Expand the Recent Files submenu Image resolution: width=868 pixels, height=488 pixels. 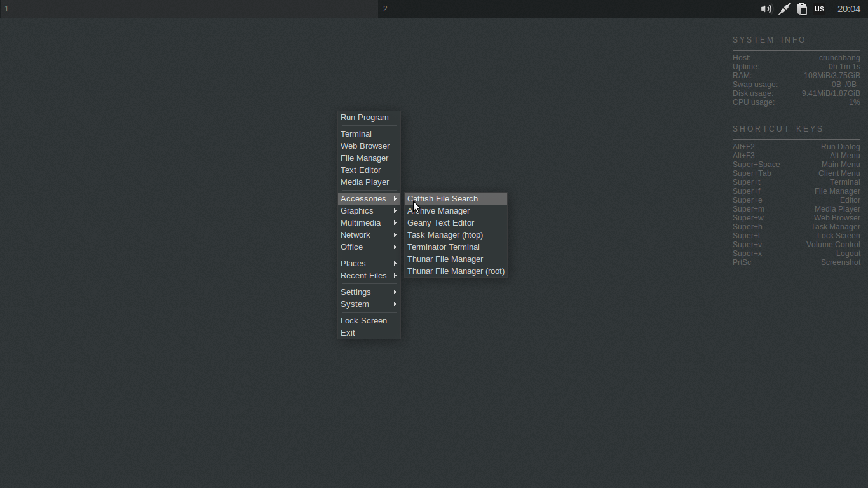[363, 275]
